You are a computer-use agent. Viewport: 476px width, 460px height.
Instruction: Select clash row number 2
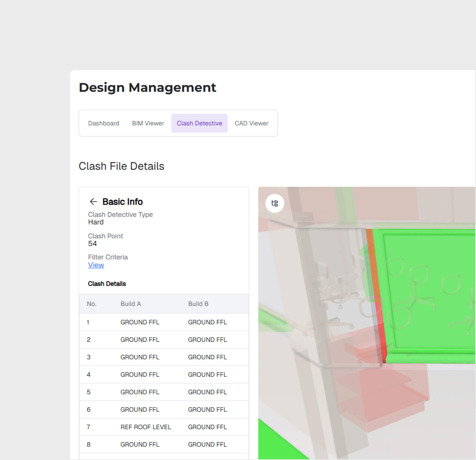click(164, 340)
